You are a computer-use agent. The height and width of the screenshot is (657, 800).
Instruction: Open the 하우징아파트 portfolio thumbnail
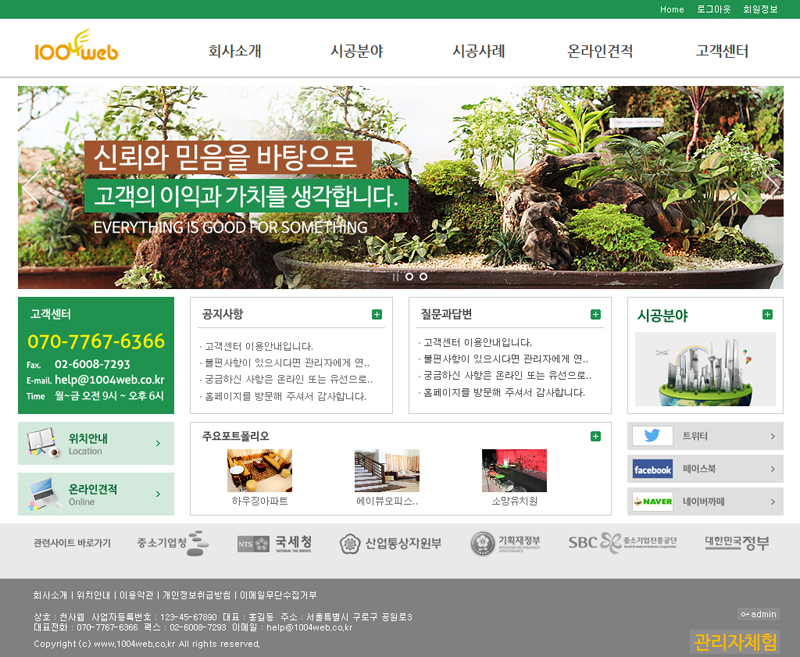pos(259,470)
